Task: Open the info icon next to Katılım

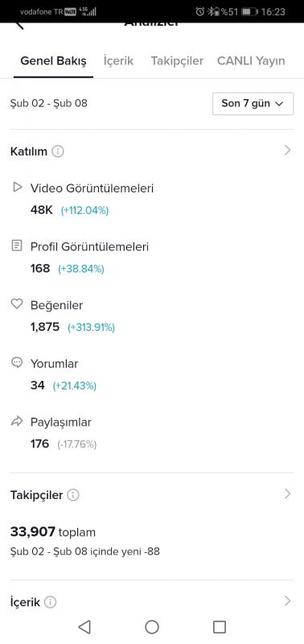Action: tap(58, 151)
